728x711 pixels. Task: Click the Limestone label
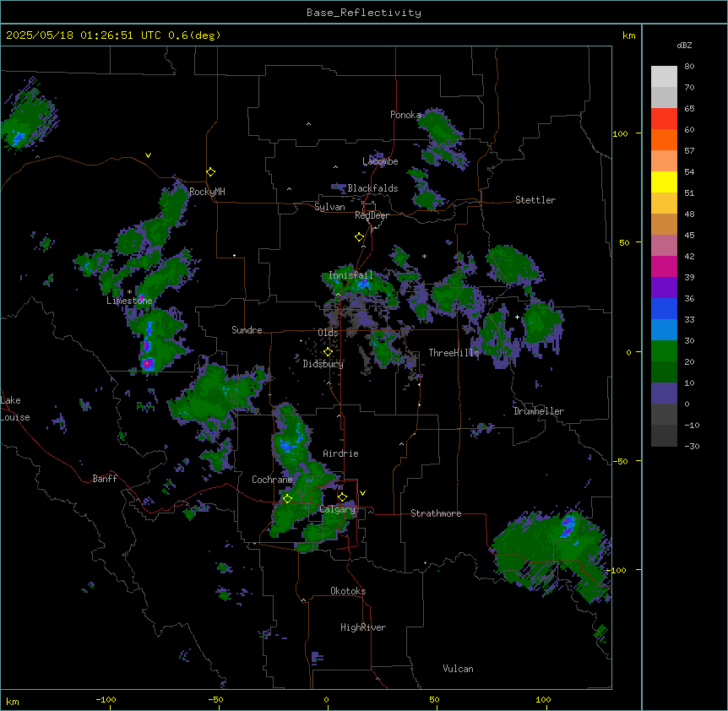[129, 301]
